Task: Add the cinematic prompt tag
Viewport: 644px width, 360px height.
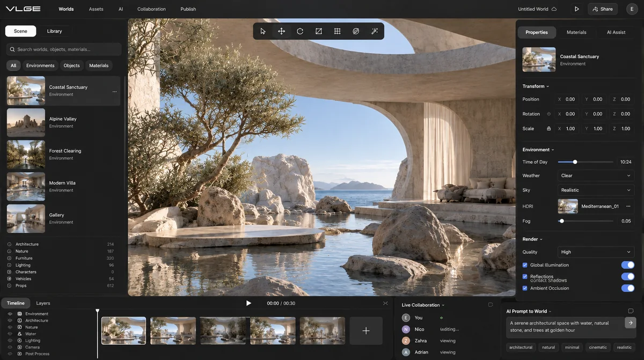Action: [x=597, y=347]
